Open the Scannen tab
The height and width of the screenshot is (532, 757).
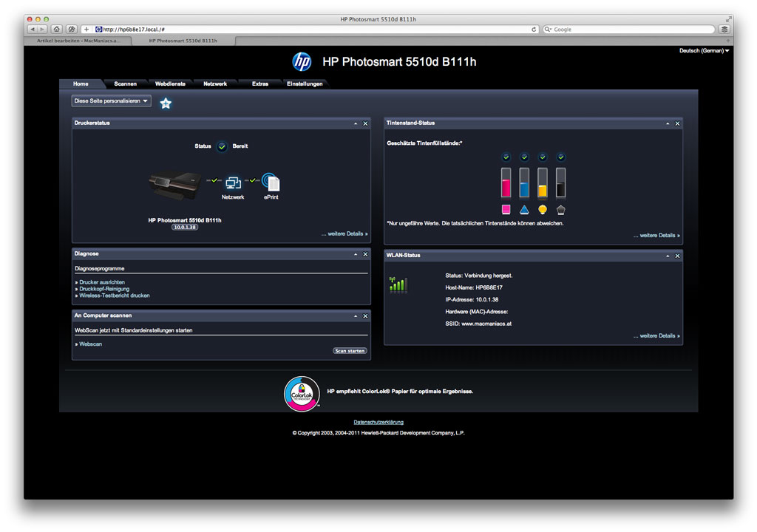click(x=126, y=84)
